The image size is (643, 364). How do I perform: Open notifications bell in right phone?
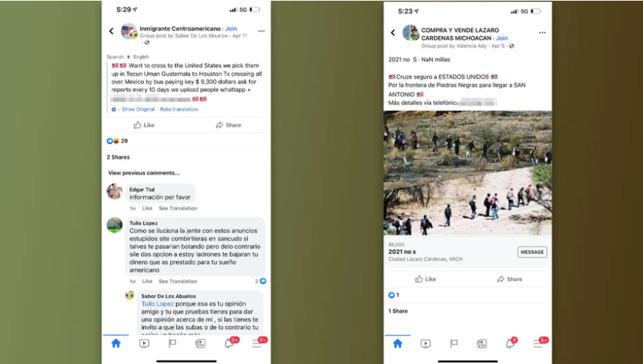[x=511, y=343]
